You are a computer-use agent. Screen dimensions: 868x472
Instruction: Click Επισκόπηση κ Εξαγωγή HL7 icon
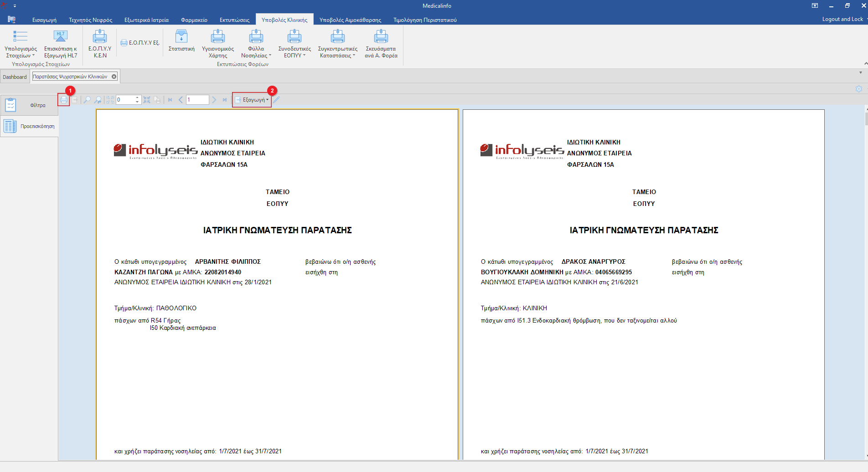pyautogui.click(x=61, y=44)
